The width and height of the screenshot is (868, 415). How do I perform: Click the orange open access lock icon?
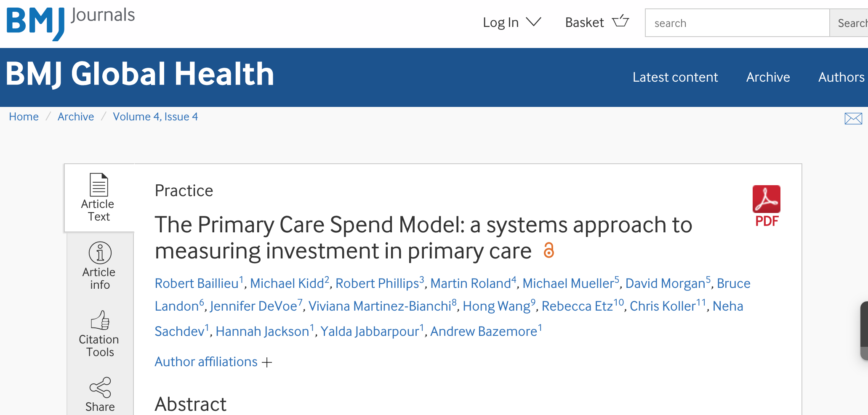[x=548, y=250]
